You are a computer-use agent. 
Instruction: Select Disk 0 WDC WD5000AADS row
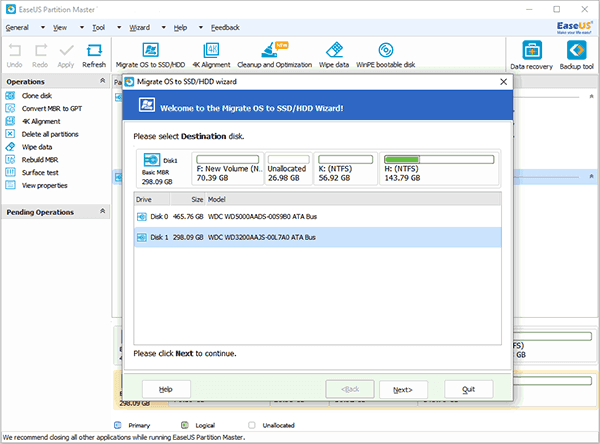[318, 217]
